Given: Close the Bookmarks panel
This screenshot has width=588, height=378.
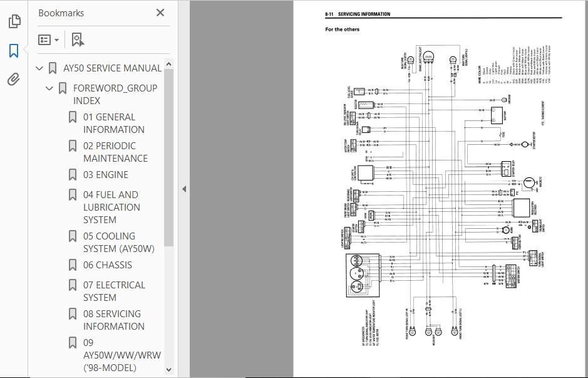Looking at the screenshot, I should (x=160, y=13).
